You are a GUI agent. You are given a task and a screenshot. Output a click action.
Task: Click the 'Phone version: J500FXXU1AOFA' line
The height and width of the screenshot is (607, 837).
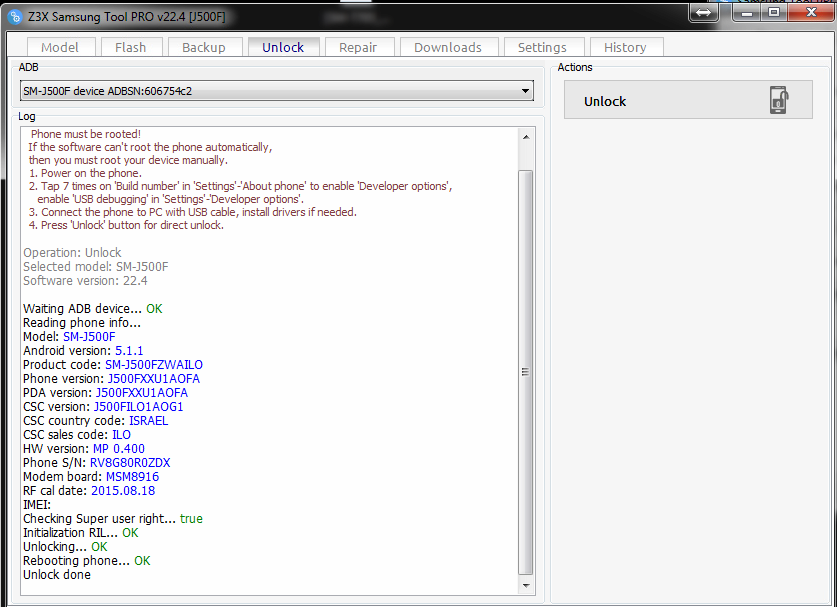[111, 379]
